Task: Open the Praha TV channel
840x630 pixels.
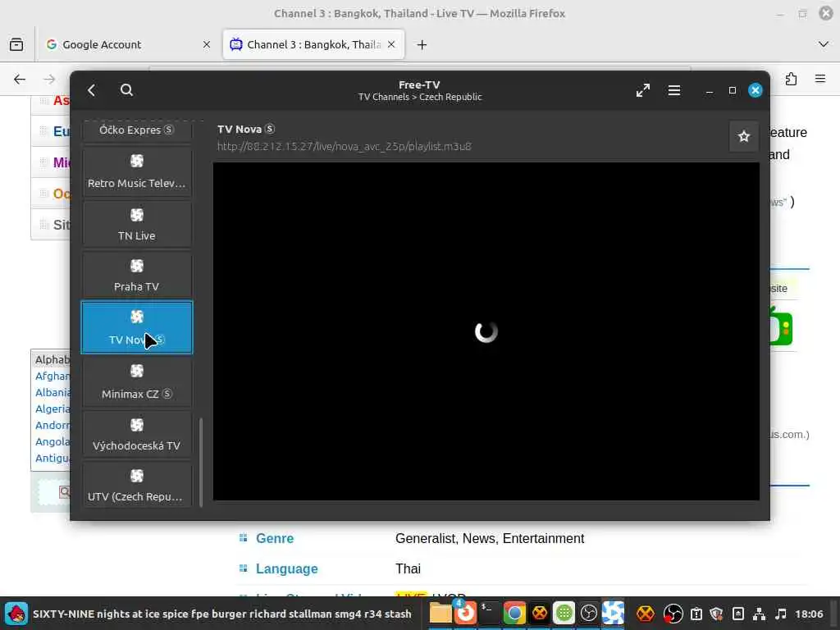Action: (x=137, y=276)
